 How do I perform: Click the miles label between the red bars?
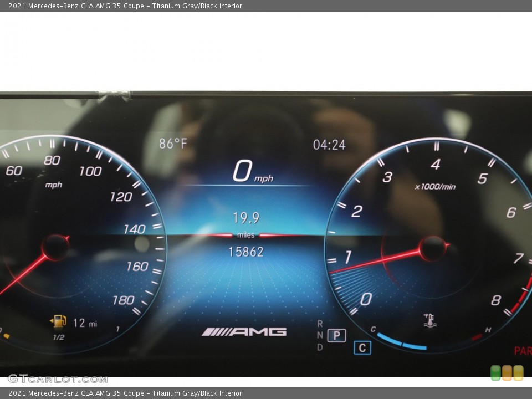[246, 235]
